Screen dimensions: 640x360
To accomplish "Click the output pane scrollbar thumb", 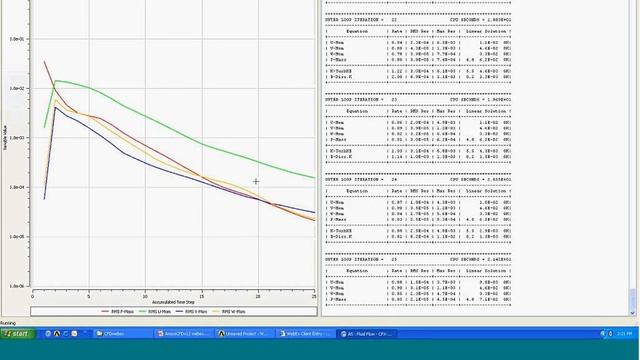I will coord(633,298).
